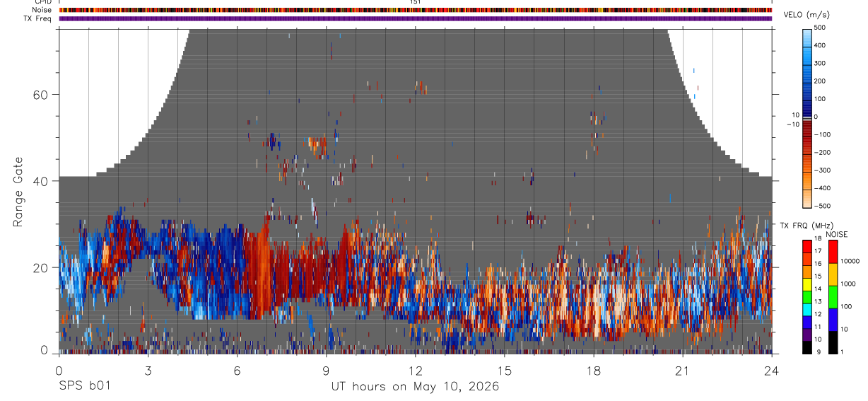This screenshot has width=868, height=401.
Task: Click the yellow swatch in TX FRQ legend
Action: [x=807, y=284]
